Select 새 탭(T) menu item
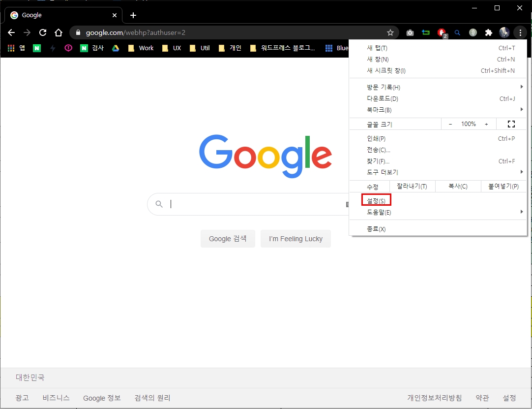This screenshot has width=532, height=409. (438, 48)
